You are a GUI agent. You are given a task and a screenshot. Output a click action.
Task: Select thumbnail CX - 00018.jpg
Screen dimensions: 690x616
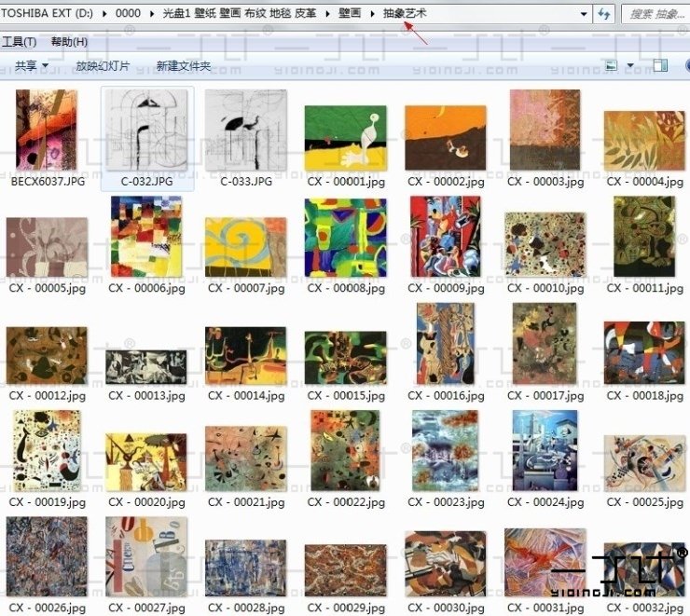(x=644, y=352)
